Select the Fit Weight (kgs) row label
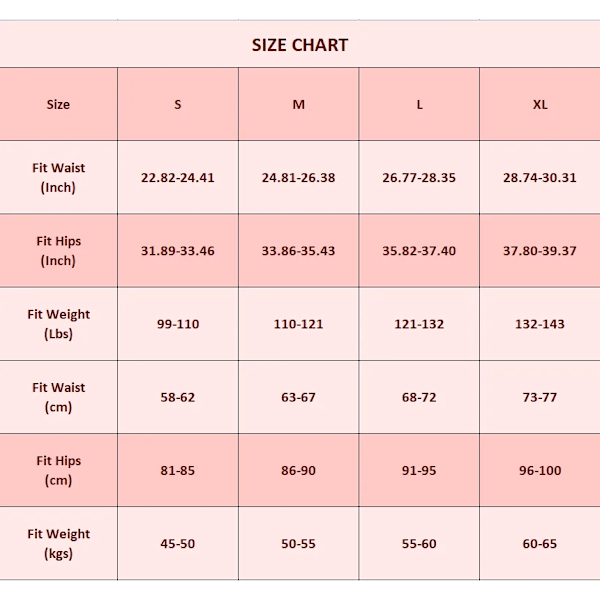This screenshot has width=600, height=600. pos(58,543)
